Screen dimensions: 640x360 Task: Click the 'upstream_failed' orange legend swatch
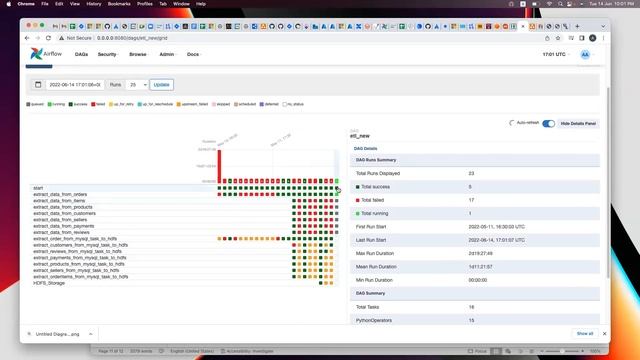179,104
